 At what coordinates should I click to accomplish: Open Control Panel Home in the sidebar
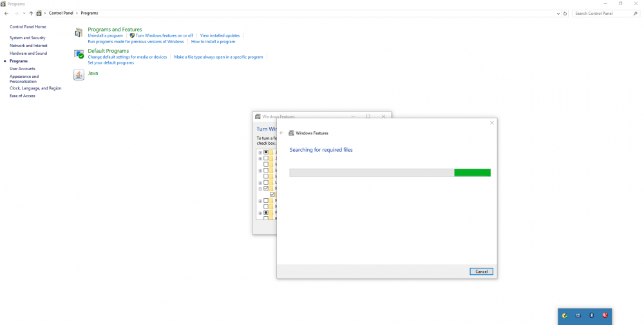[x=28, y=26]
